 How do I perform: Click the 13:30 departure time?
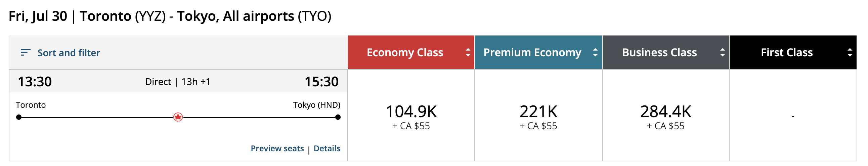click(x=35, y=82)
